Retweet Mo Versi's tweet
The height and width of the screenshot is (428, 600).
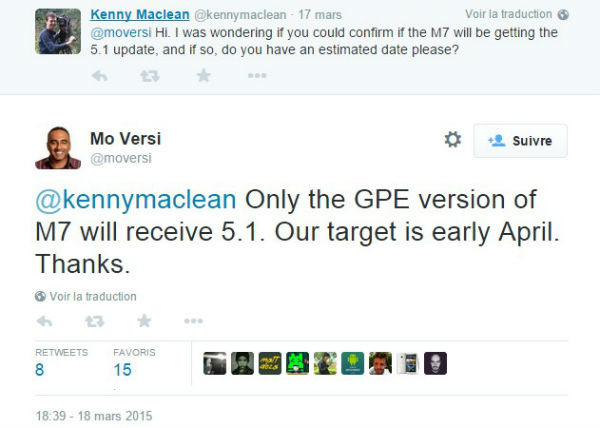[x=95, y=321]
